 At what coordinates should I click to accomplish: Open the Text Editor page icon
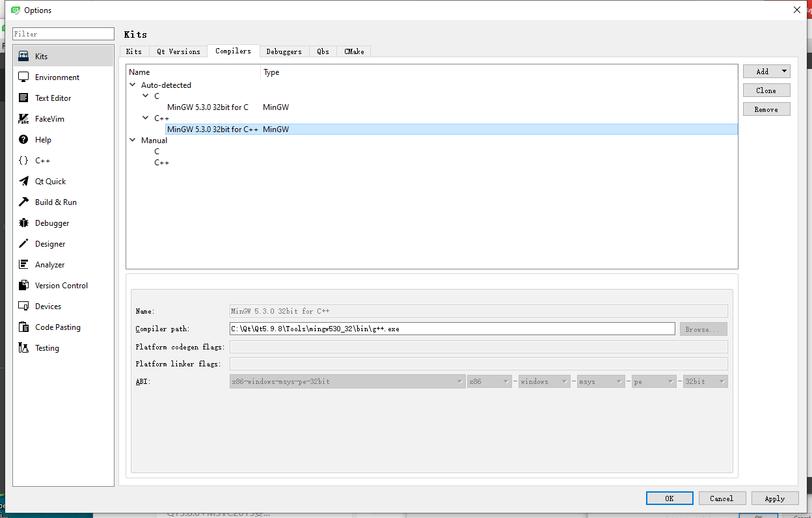pos(24,98)
